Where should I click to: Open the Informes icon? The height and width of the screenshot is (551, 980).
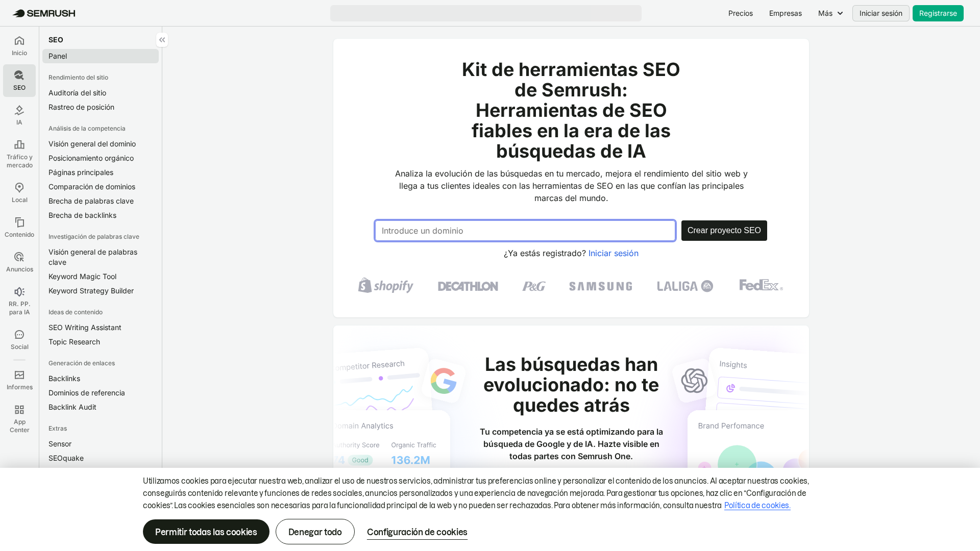click(x=19, y=380)
